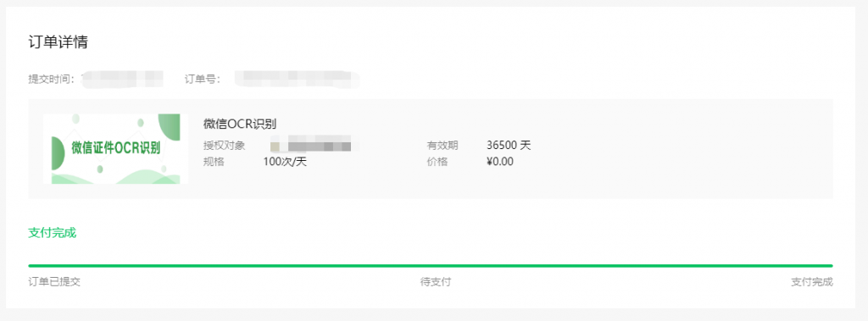Click the blurred 授权对象 account name
The image size is (868, 321).
[310, 147]
